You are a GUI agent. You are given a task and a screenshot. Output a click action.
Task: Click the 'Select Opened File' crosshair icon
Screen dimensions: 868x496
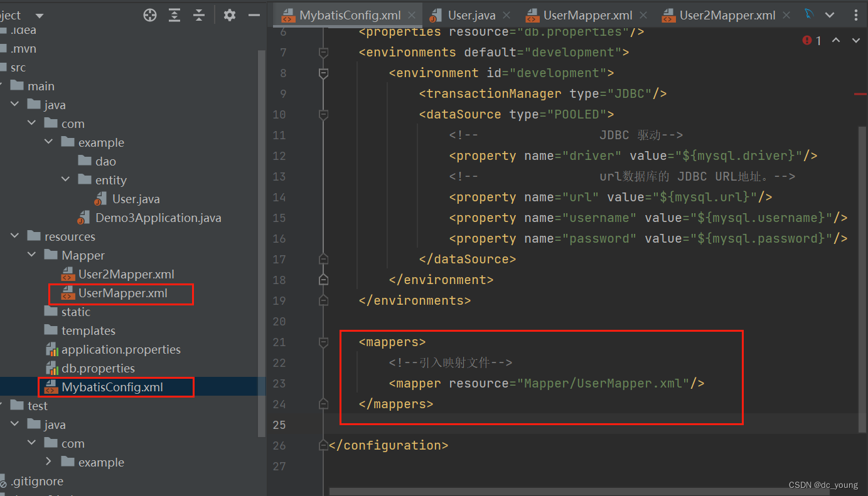click(149, 15)
